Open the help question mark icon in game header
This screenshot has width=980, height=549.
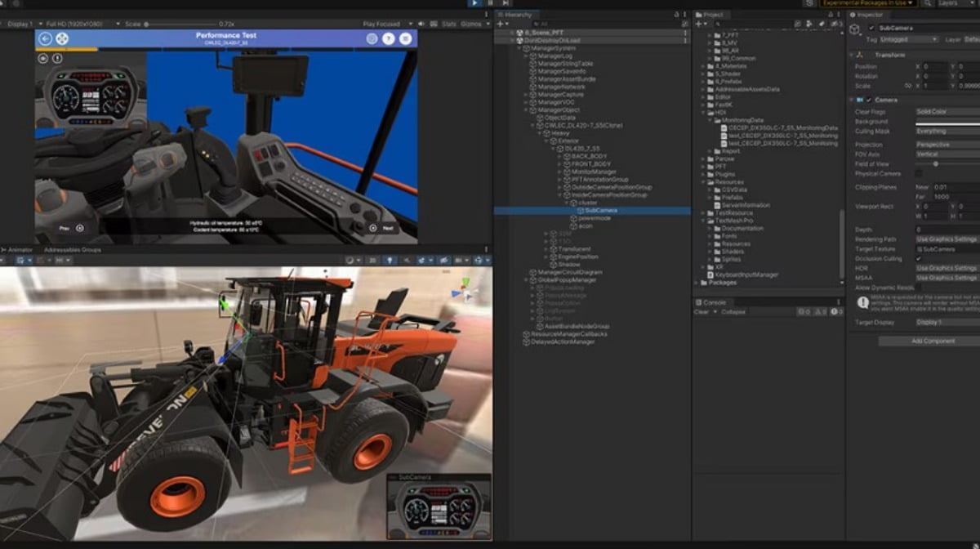click(x=389, y=38)
